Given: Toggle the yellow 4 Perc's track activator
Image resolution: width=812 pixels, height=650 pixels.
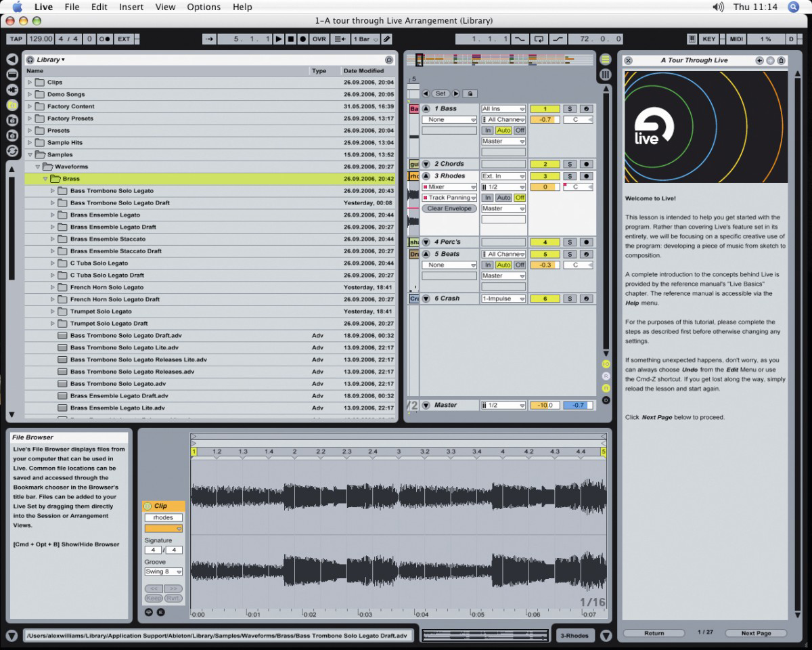Looking at the screenshot, I should pos(545,242).
